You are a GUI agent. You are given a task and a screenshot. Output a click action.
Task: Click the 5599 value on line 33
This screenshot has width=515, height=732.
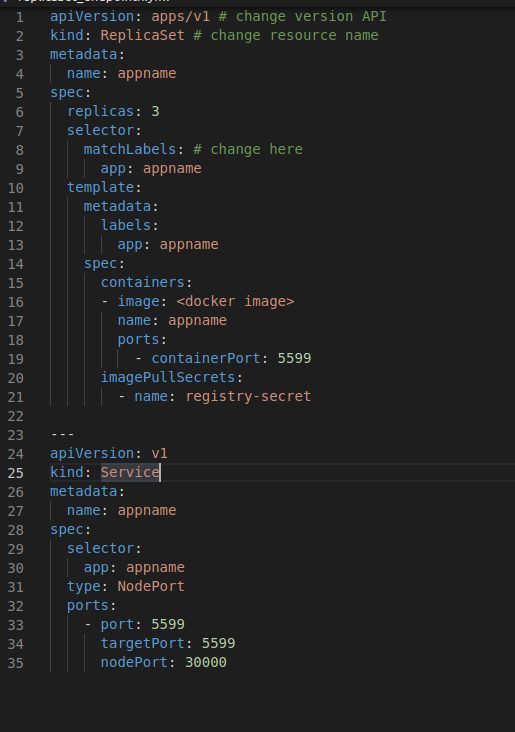(x=168, y=625)
